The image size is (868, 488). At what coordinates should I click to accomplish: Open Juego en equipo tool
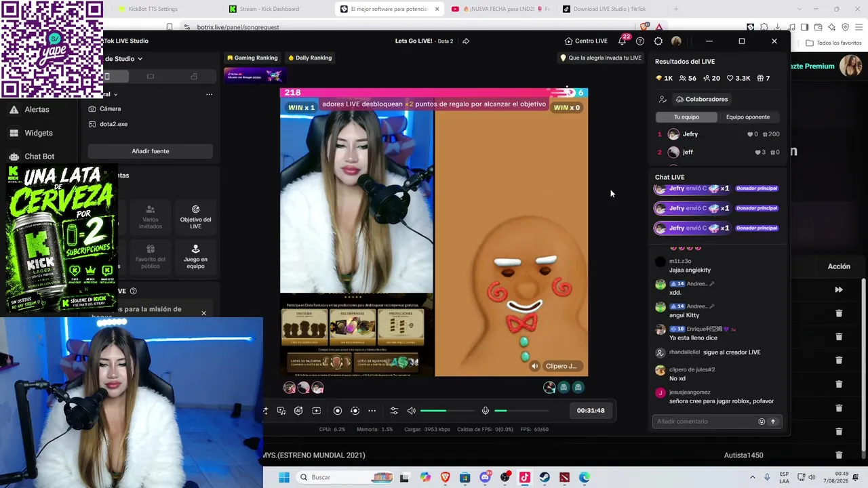(x=195, y=257)
